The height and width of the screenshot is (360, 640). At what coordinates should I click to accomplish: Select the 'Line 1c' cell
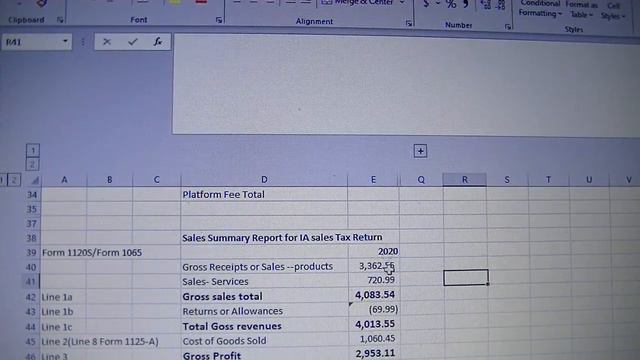64,327
